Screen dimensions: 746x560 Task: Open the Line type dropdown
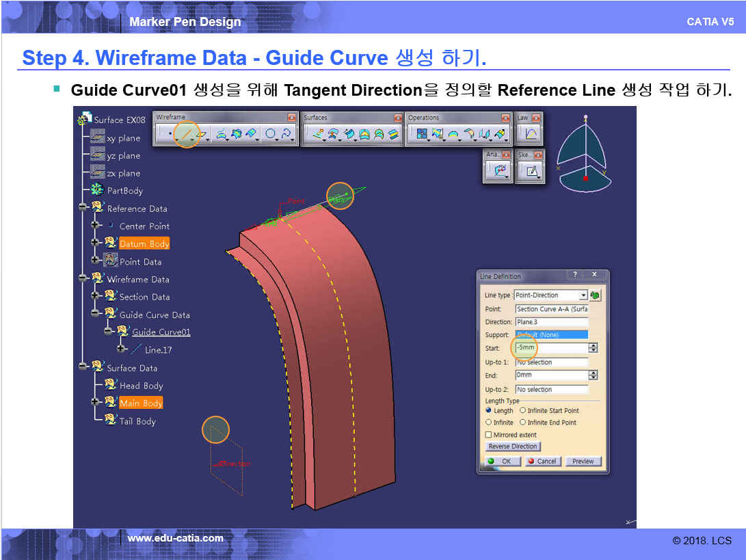[x=583, y=295]
